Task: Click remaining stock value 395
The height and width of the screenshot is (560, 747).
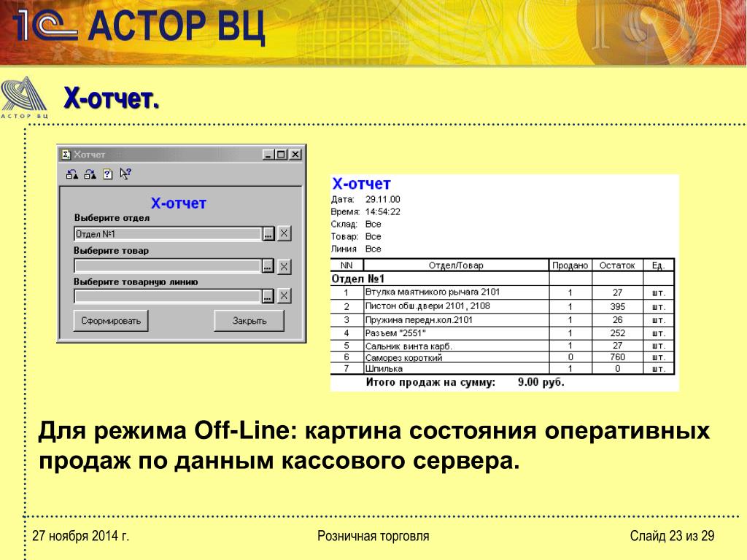Action: (x=617, y=307)
